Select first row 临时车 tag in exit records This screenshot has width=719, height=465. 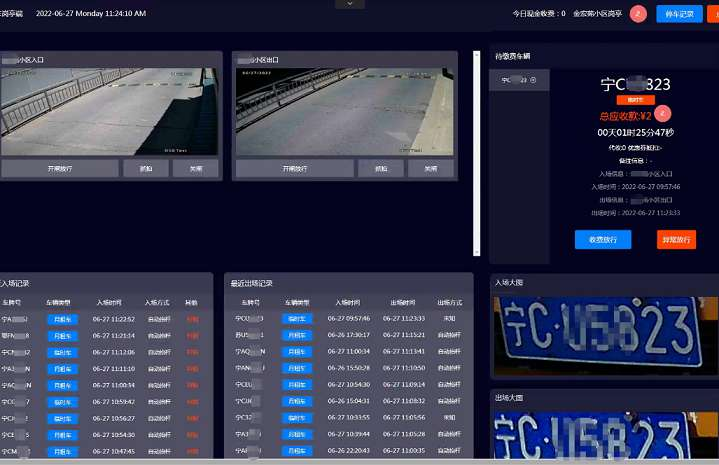[x=296, y=318]
